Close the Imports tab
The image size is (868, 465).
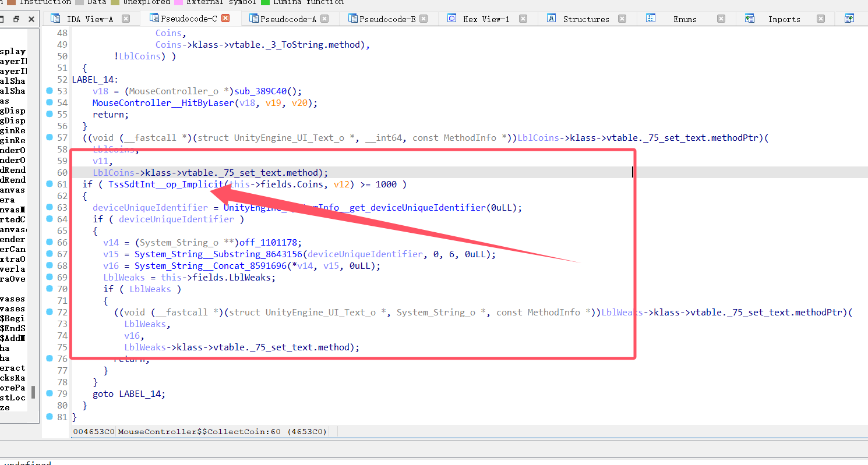pyautogui.click(x=821, y=19)
